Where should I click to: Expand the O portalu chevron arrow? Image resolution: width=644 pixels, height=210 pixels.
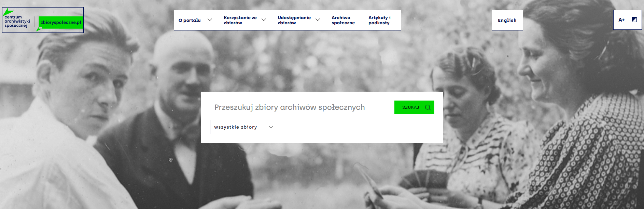210,20
